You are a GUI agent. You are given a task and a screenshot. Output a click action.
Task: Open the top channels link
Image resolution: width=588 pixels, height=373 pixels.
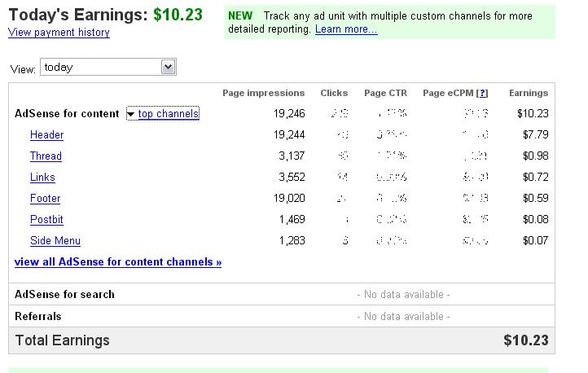click(169, 114)
